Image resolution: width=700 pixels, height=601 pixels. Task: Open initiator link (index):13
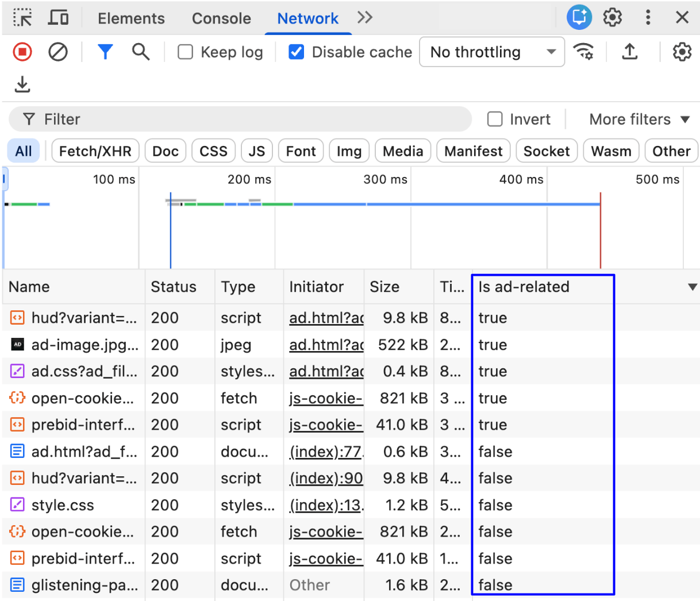coord(325,505)
